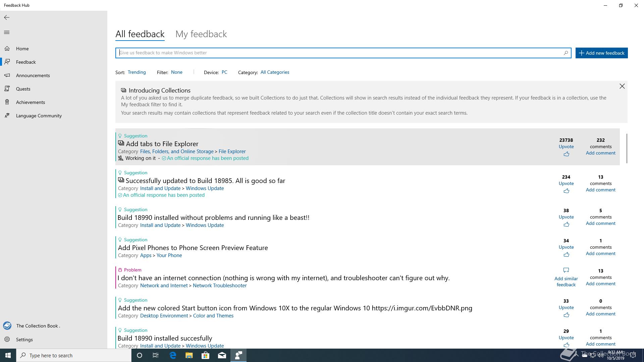644x362 pixels.
Task: Open the internet connection problem feedback
Action: pyautogui.click(x=284, y=278)
